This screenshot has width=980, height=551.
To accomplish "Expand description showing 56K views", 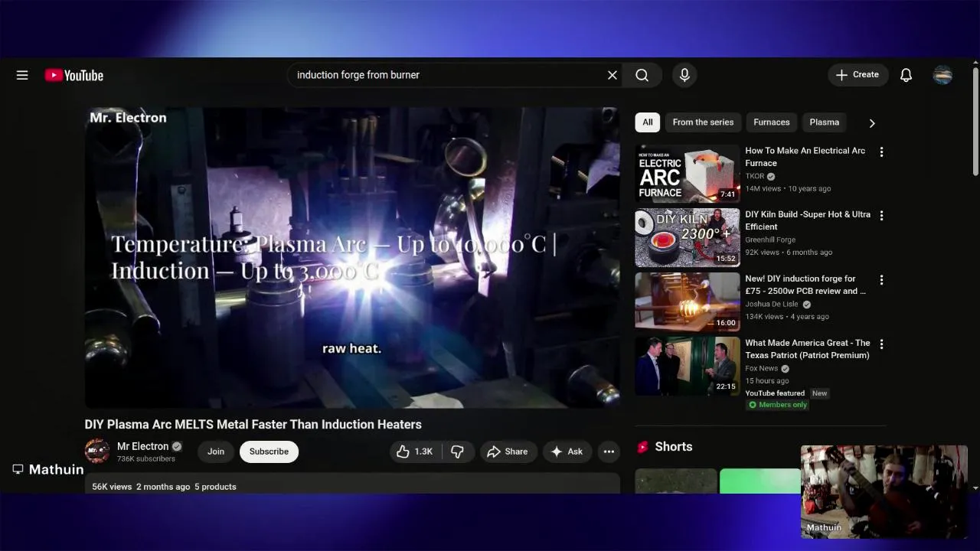I will point(352,484).
